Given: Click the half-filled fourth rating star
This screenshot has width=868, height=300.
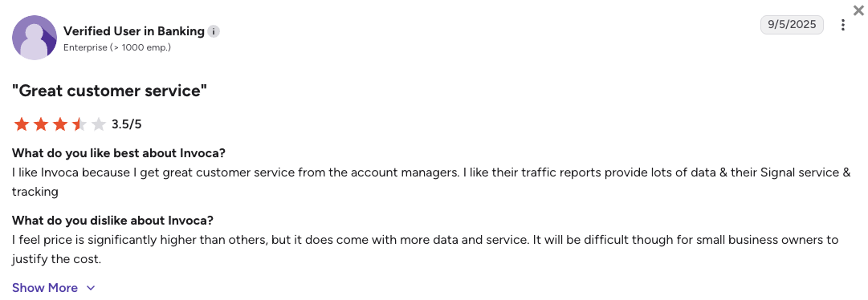Looking at the screenshot, I should [79, 124].
